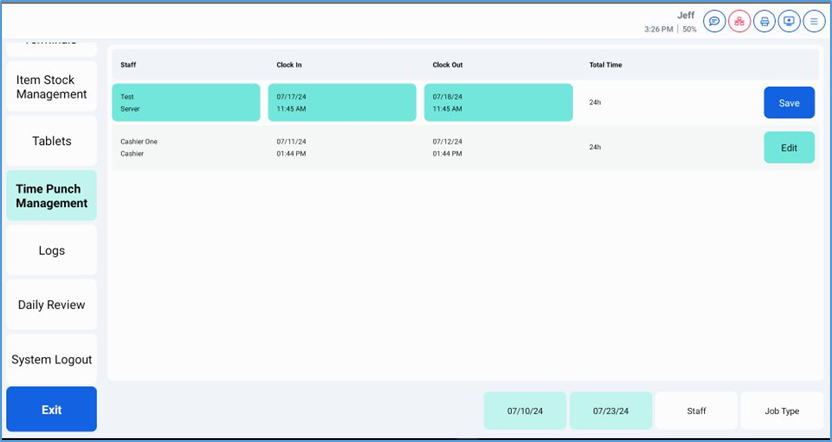Go to the Tablets section
The height and width of the screenshot is (442, 832).
(x=52, y=141)
